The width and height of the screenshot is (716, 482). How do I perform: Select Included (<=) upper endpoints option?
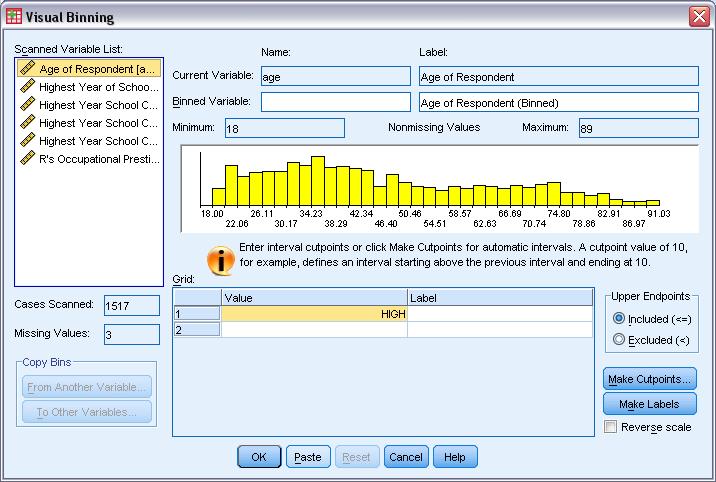(x=619, y=319)
